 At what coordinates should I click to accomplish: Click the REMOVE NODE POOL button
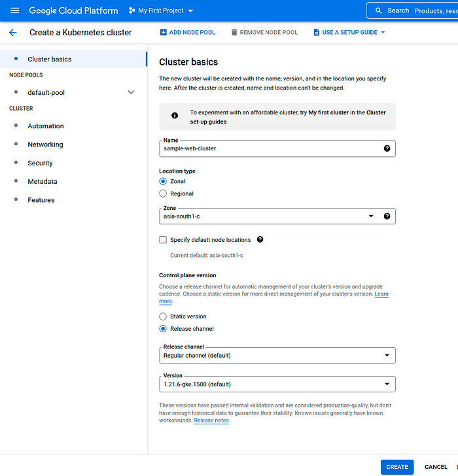(x=264, y=32)
